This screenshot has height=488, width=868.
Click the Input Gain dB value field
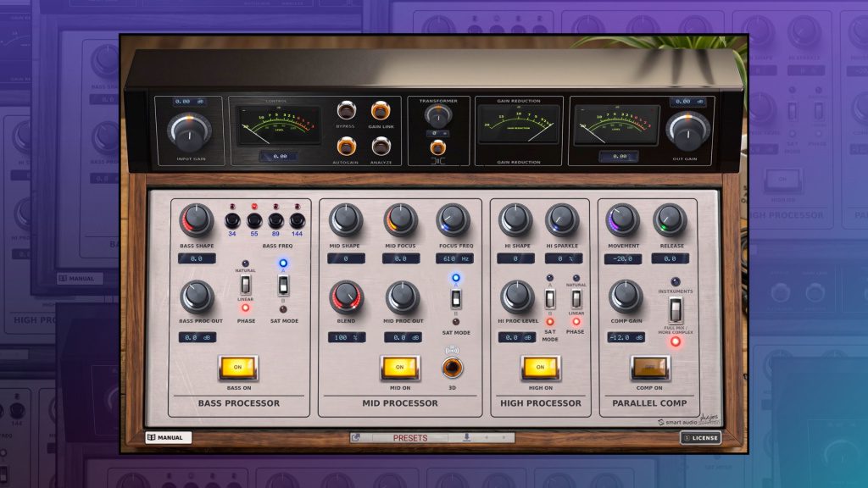coord(189,102)
